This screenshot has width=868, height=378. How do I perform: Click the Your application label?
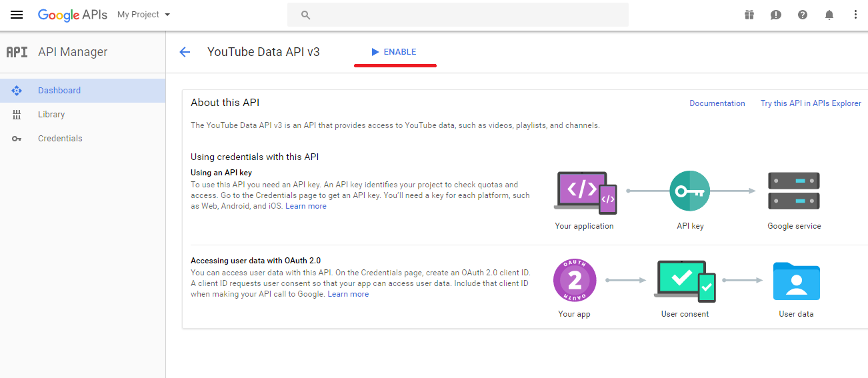pyautogui.click(x=584, y=226)
